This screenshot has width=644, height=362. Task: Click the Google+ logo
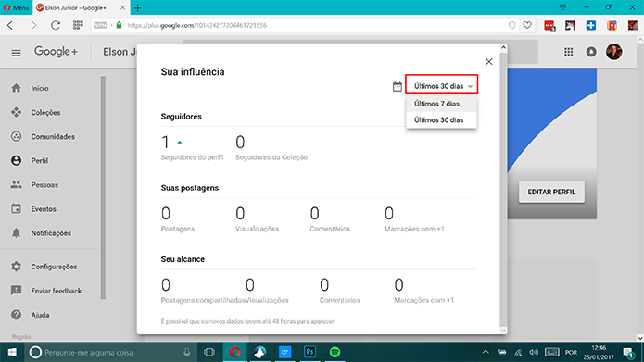[x=56, y=52]
